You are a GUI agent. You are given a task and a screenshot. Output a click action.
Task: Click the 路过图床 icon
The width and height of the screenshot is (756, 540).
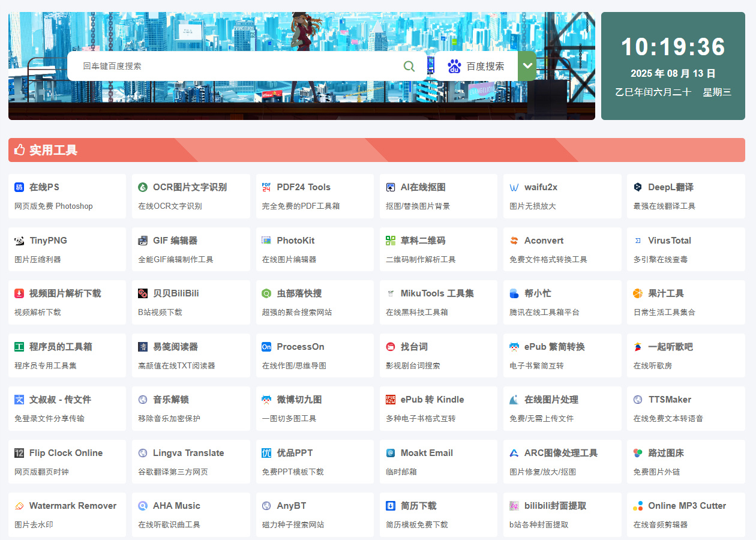(638, 453)
